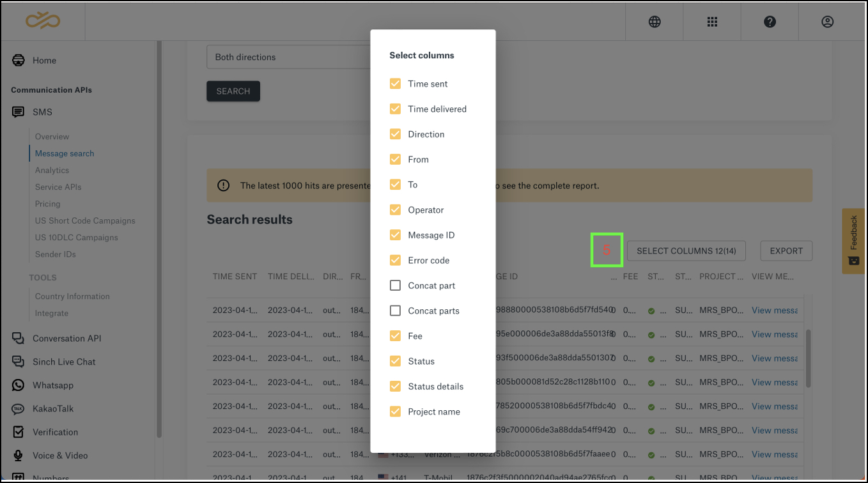
Task: Disable the Time delivered column
Action: click(395, 109)
